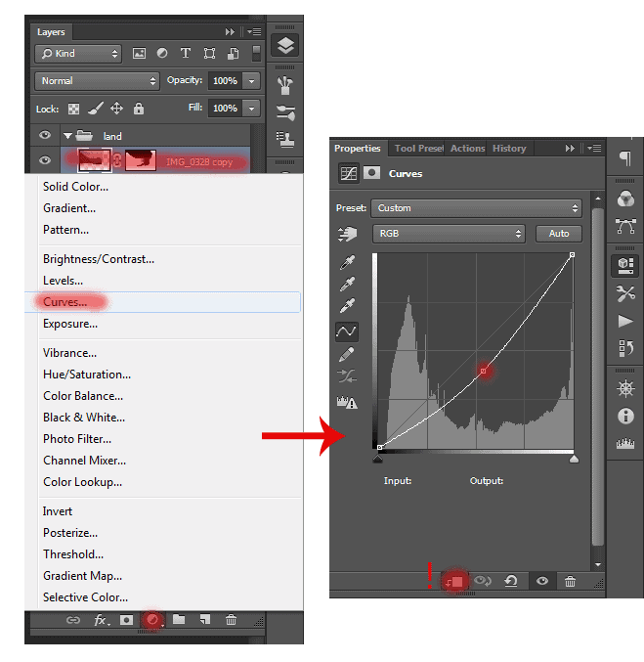Delete adjustment layer trash in Properties
The image size is (644, 662).
[570, 582]
